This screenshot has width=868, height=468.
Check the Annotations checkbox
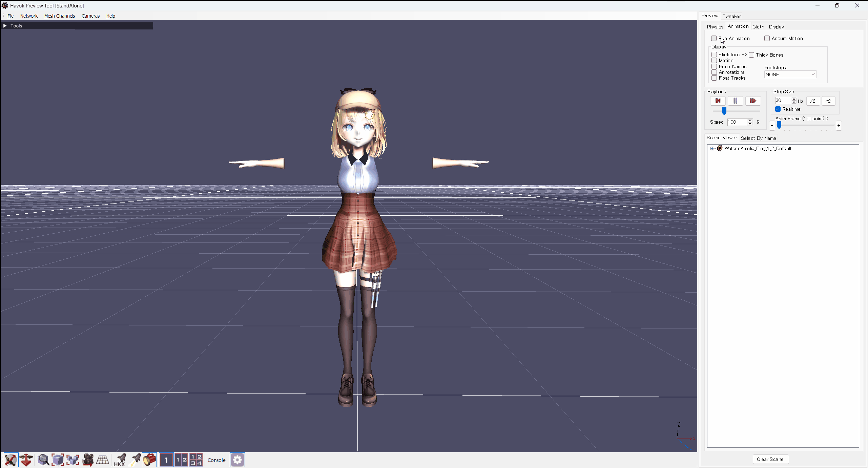point(714,72)
